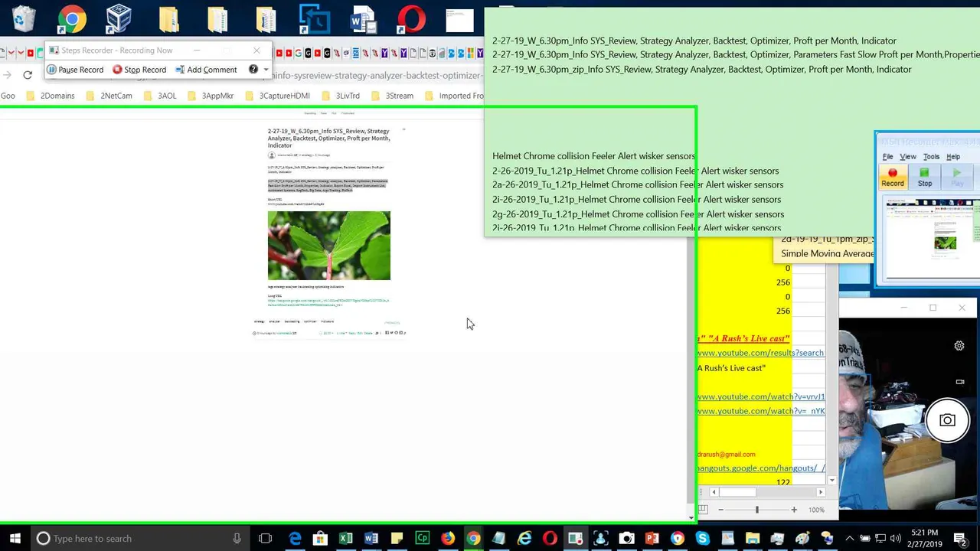Click the post title heading 2-27-19_W_6.30pm_Info

328,138
